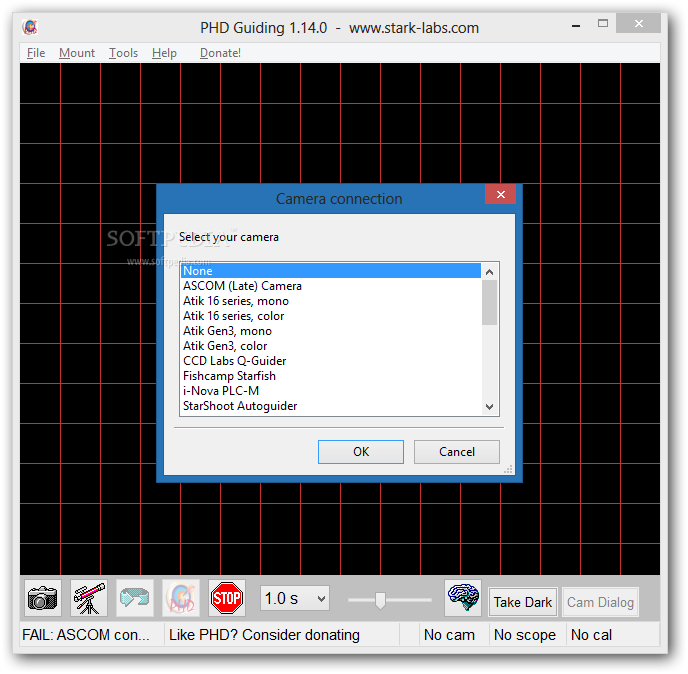Select i-Nova PLC-M camera

(331, 391)
